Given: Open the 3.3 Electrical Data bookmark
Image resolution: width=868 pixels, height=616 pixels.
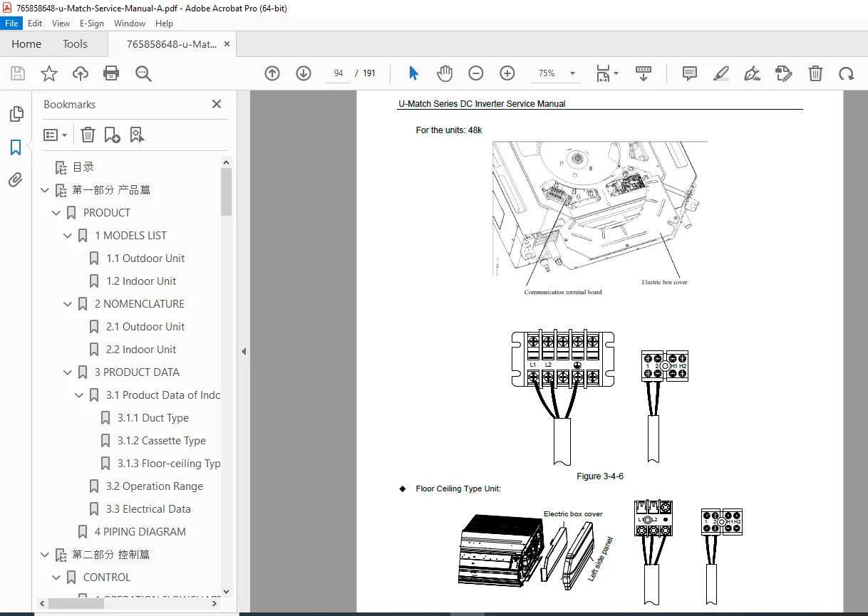Looking at the screenshot, I should pos(148,509).
